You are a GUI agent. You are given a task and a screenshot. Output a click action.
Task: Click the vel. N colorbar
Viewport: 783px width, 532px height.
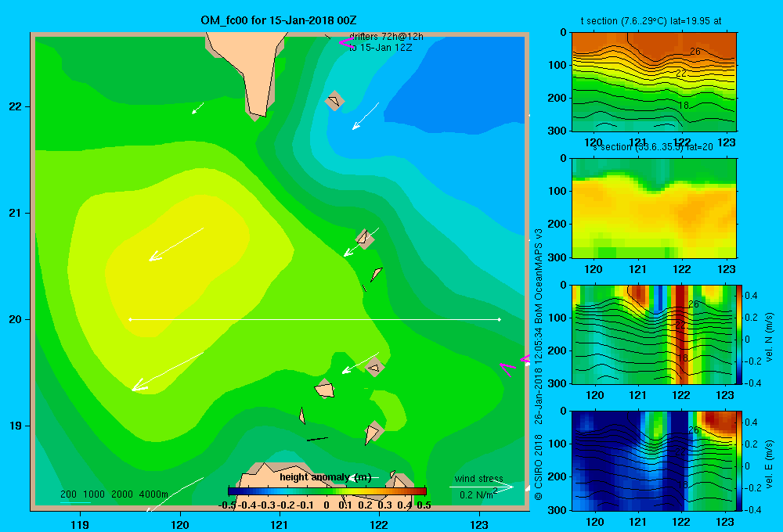[740, 334]
